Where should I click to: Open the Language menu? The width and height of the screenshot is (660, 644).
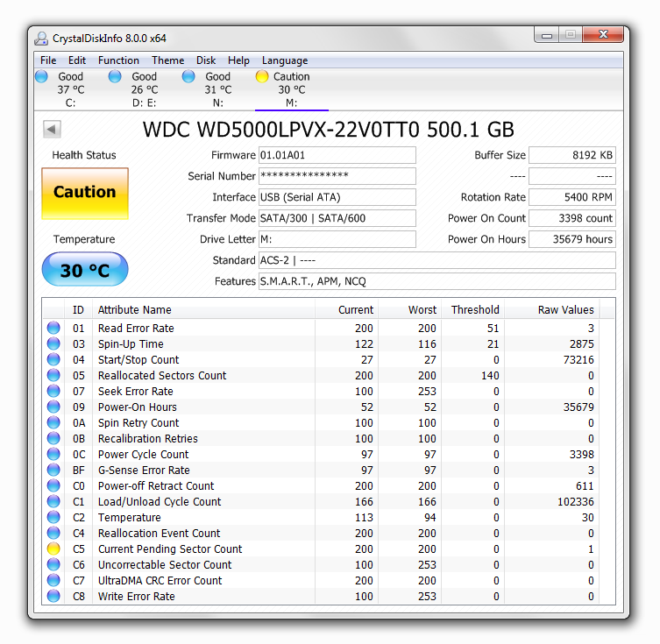coord(285,60)
